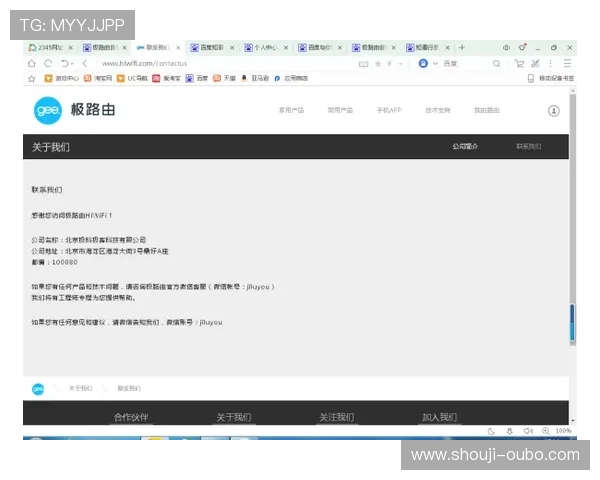Mute the page with the status bar speaker icon

(x=528, y=431)
